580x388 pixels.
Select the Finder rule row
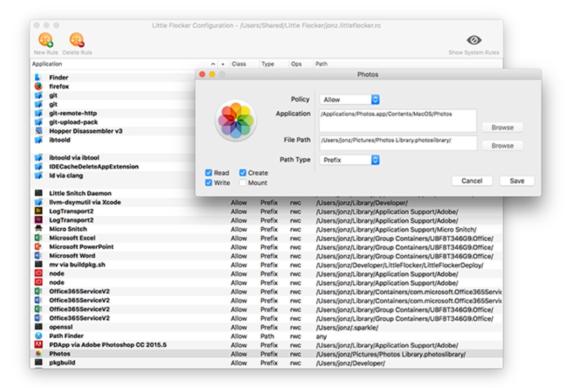[x=113, y=77]
